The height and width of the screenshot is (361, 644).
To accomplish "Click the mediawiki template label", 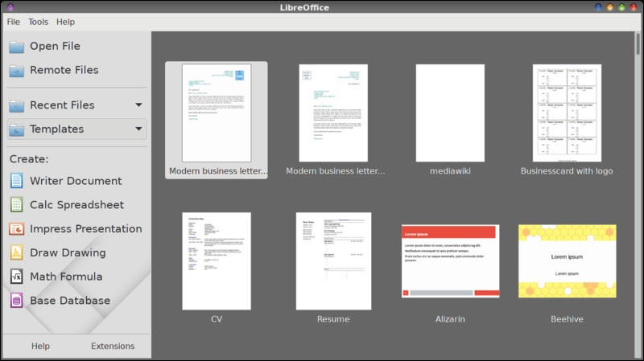I will tap(450, 171).
